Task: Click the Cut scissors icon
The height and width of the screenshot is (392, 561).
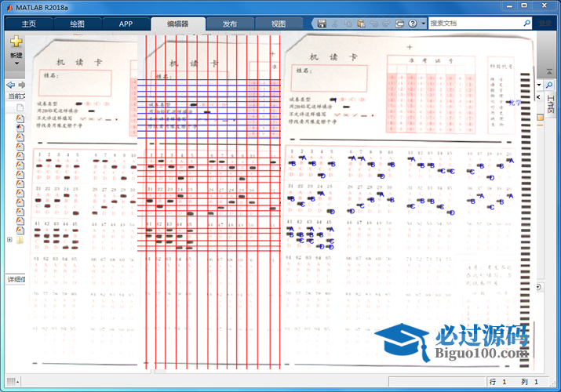Action: (x=334, y=24)
